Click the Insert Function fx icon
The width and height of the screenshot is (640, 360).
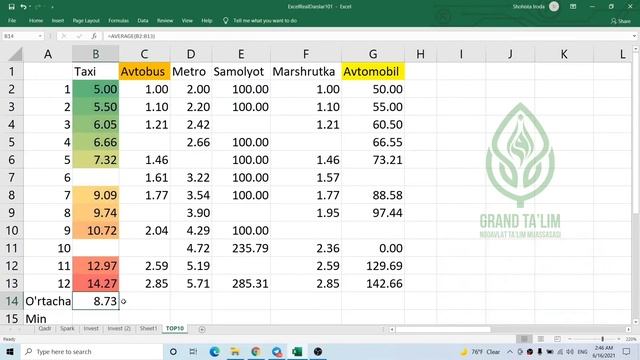click(94, 36)
